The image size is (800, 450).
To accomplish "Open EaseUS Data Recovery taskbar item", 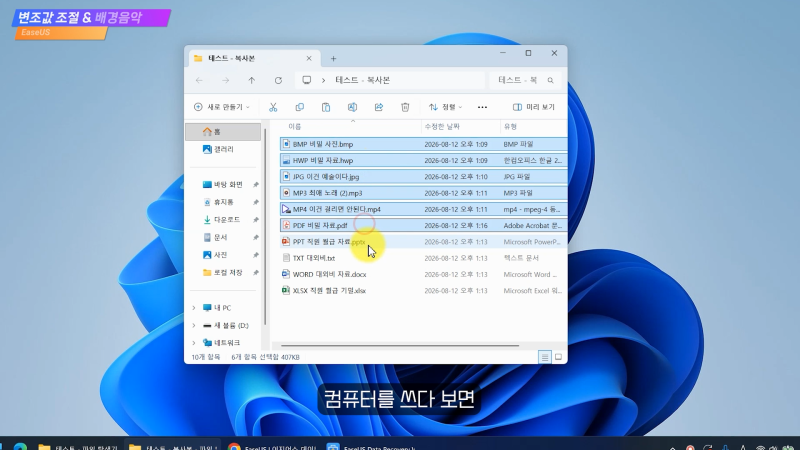I will click(371, 447).
